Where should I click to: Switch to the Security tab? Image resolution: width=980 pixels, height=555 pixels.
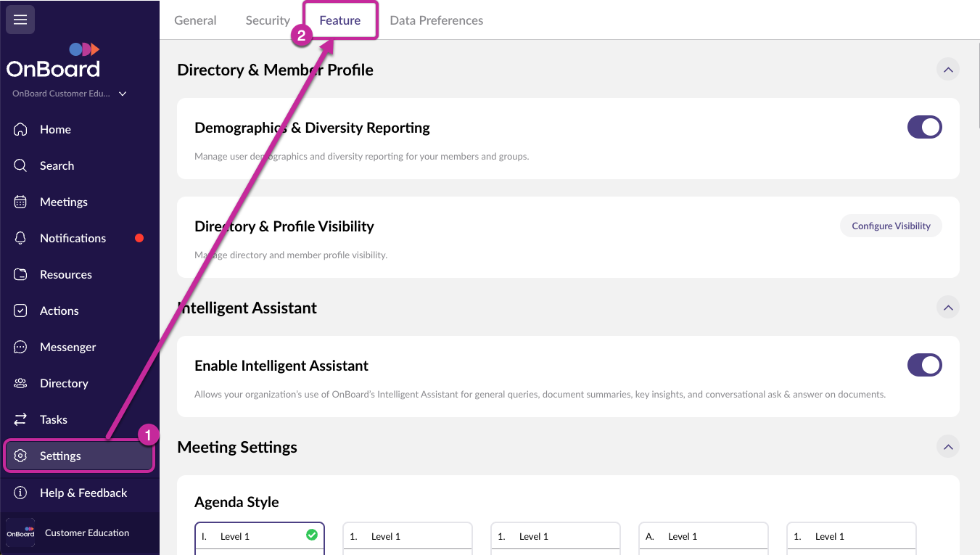click(x=268, y=20)
